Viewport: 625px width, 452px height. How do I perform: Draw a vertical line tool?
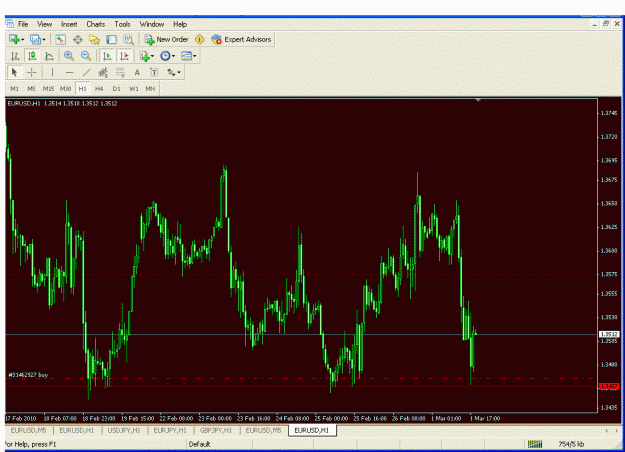[x=52, y=73]
